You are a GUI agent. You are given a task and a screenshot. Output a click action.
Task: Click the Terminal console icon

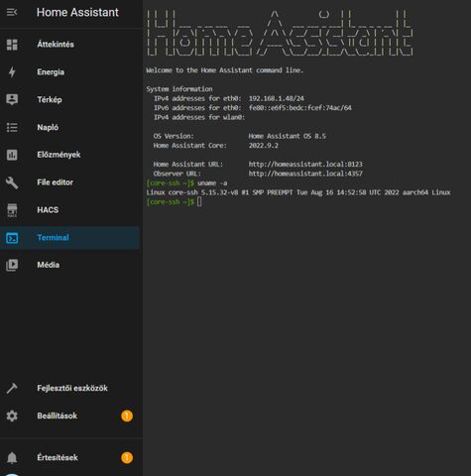coord(12,238)
